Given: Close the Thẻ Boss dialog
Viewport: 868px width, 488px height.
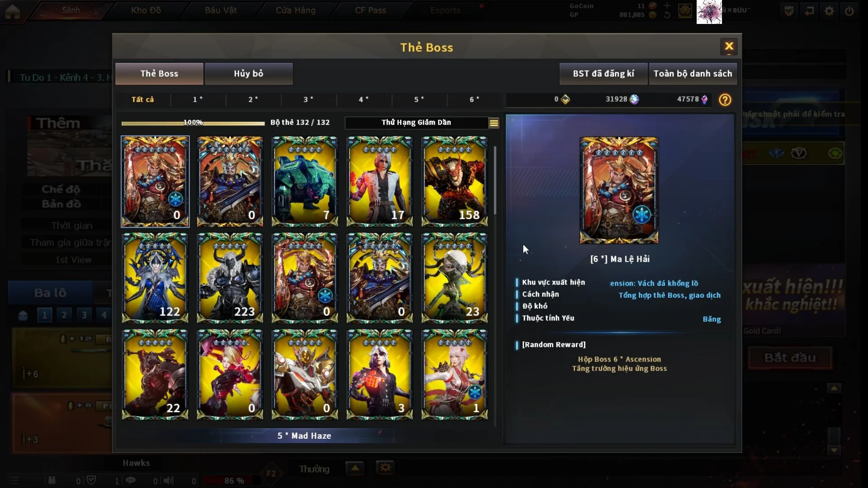Looking at the screenshot, I should (x=729, y=46).
